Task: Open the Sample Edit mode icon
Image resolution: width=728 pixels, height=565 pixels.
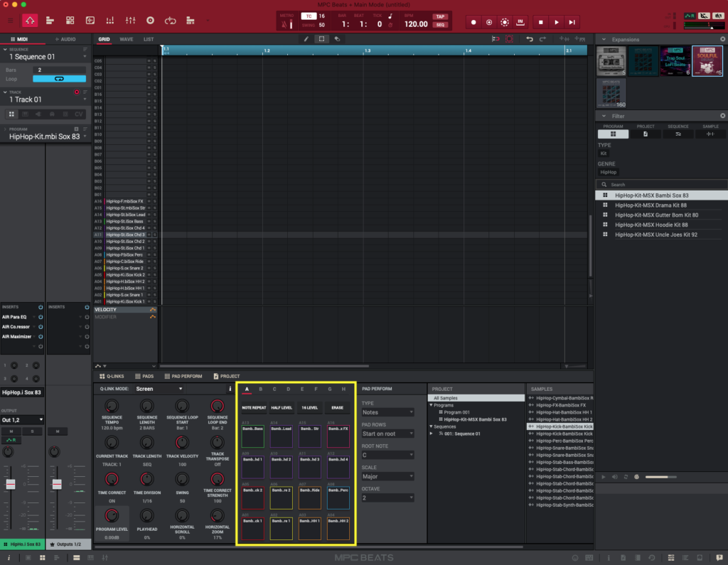Action: coord(90,21)
